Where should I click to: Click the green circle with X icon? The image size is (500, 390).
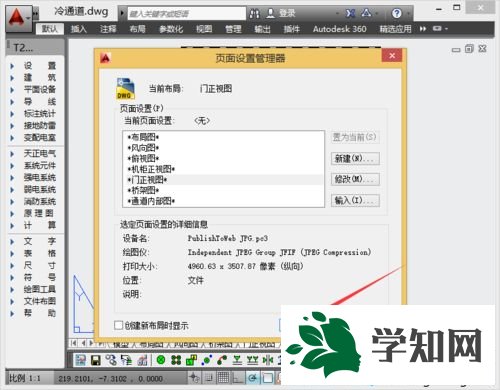click(161, 360)
